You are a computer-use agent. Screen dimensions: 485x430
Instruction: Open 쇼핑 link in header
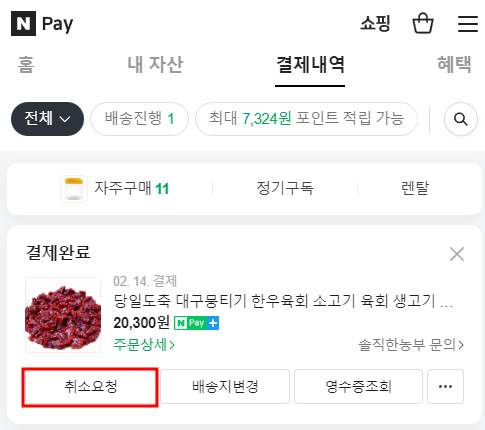(375, 23)
